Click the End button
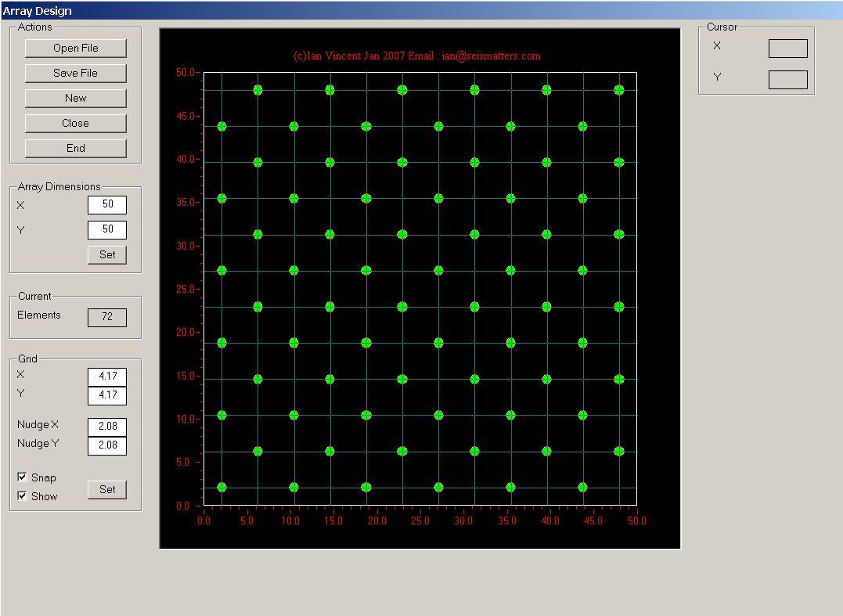 click(x=76, y=149)
